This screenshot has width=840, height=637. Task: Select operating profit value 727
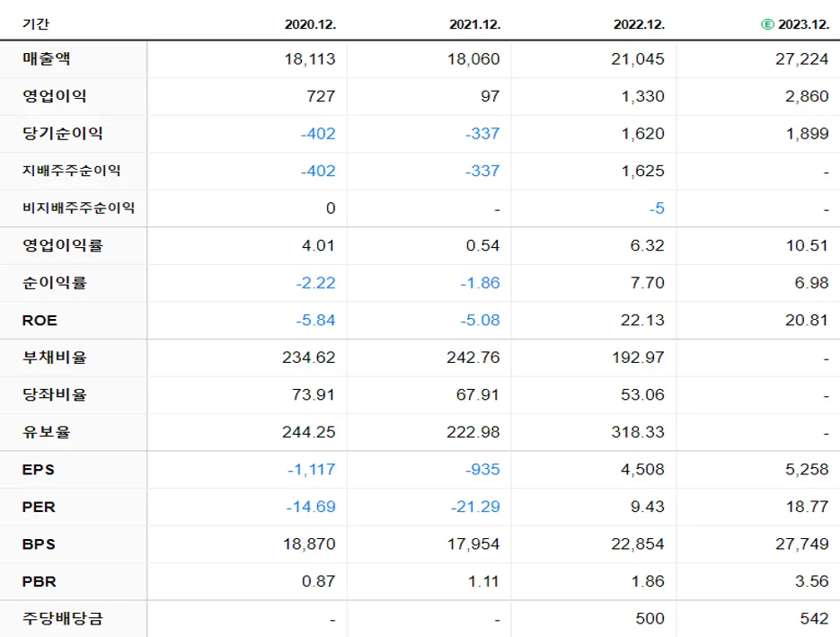coord(321,96)
